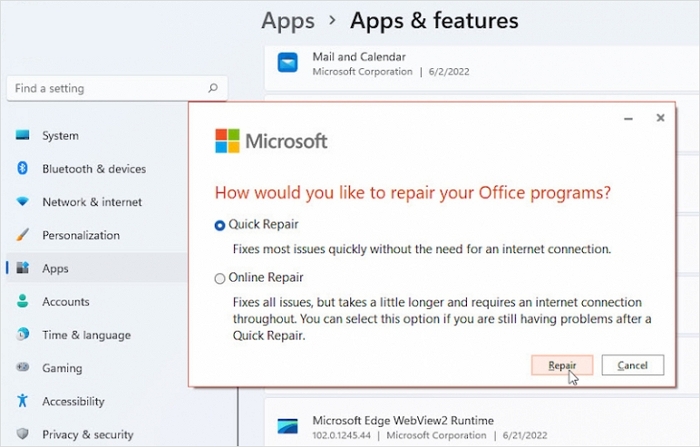Screen dimensions: 700x447
Task: Close the Microsoft repair dialog
Action: (660, 118)
